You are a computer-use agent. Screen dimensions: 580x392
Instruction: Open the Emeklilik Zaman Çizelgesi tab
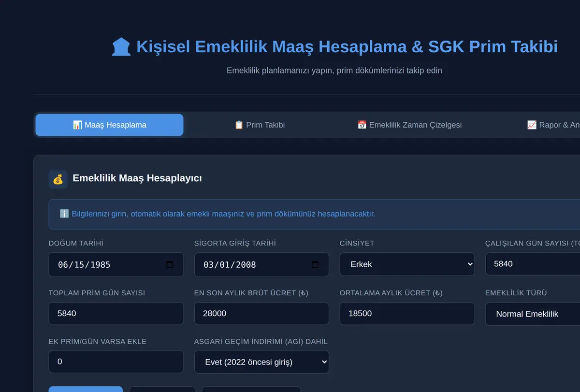pyautogui.click(x=409, y=125)
